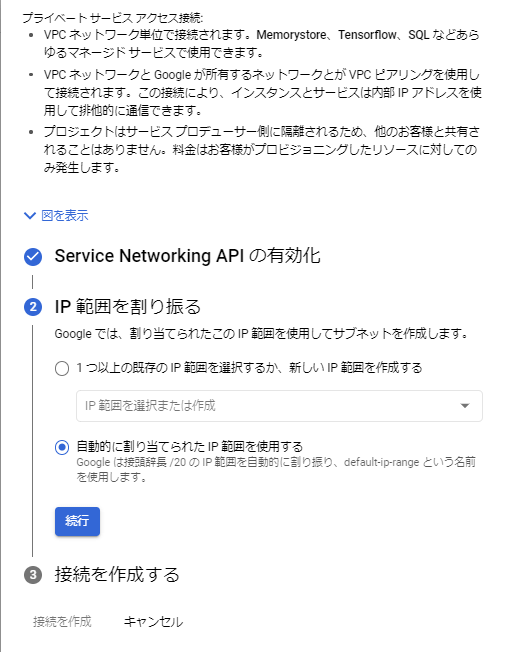Cancel with the キャンセル button
Viewport: 518px width, 652px height.
[153, 622]
